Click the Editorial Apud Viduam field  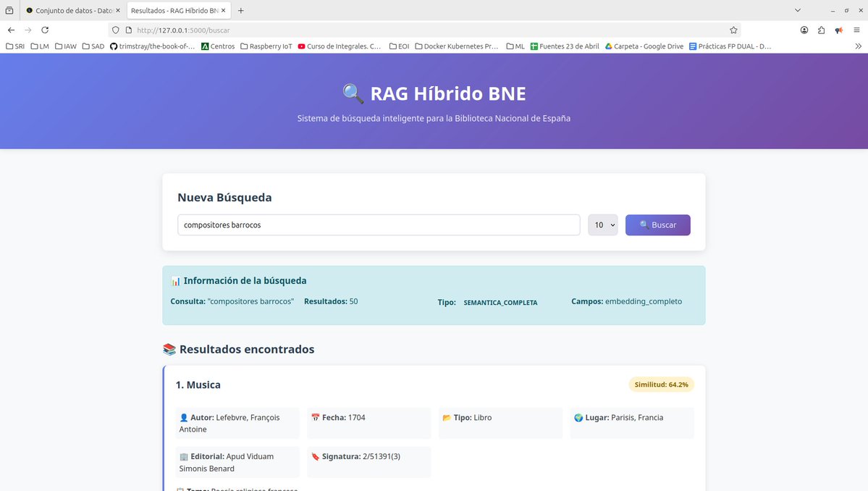237,462
